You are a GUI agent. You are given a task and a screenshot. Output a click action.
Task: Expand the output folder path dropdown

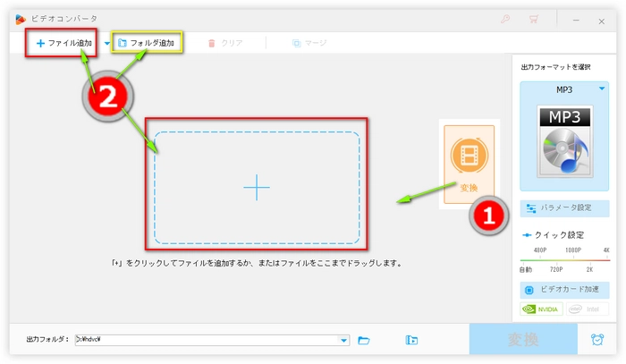[344, 340]
